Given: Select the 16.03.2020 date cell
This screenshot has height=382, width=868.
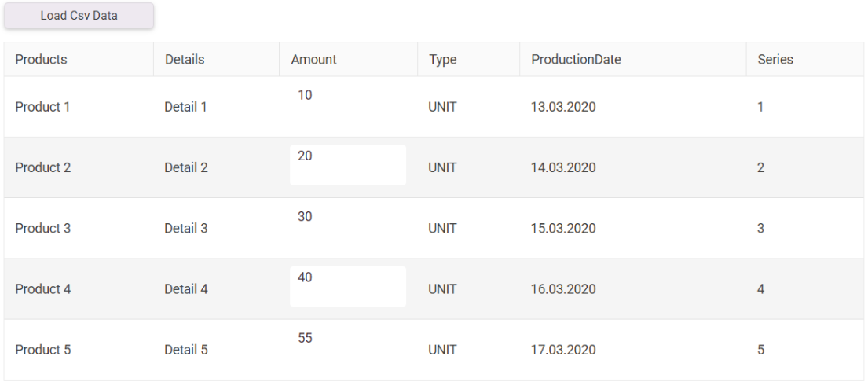Looking at the screenshot, I should pos(632,289).
